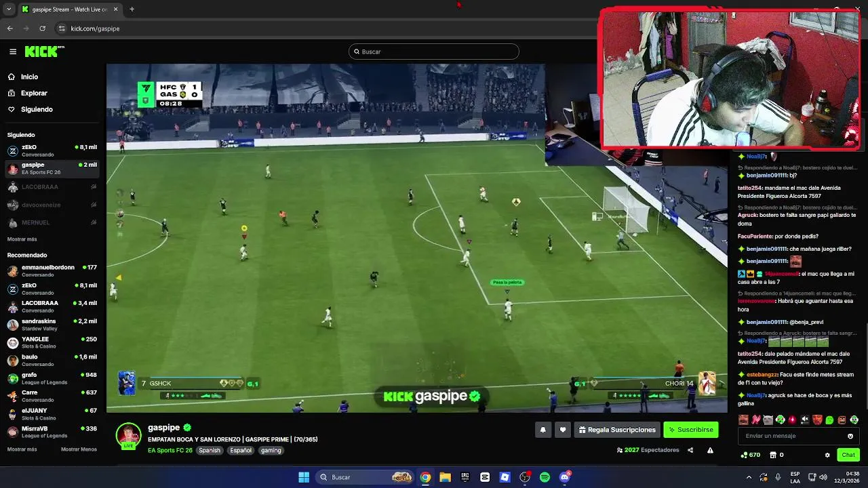Select gaspipe channel in Siguiendo list
Viewport: 868px width, 488px height.
pyautogui.click(x=53, y=168)
